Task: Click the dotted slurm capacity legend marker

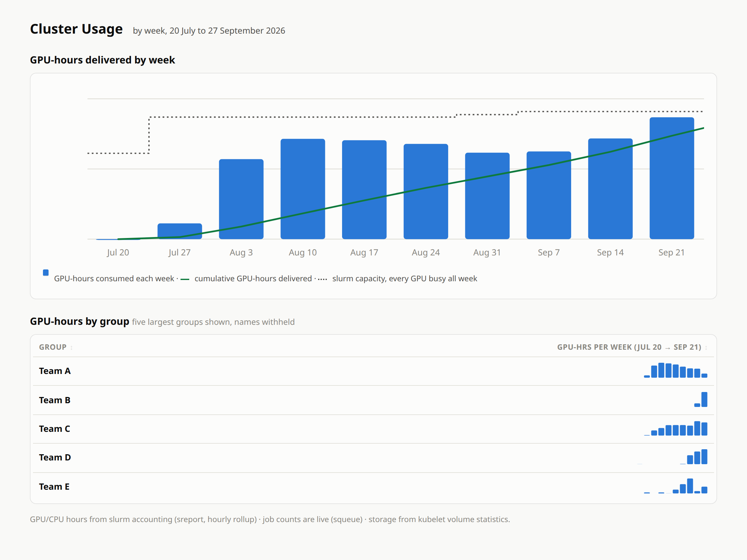Action: coord(322,279)
